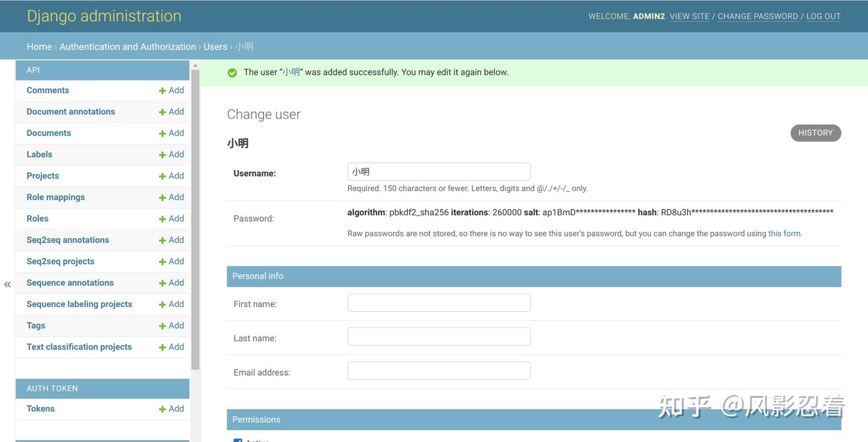Open the password change "this form" link
This screenshot has width=868, height=442.
tap(784, 233)
